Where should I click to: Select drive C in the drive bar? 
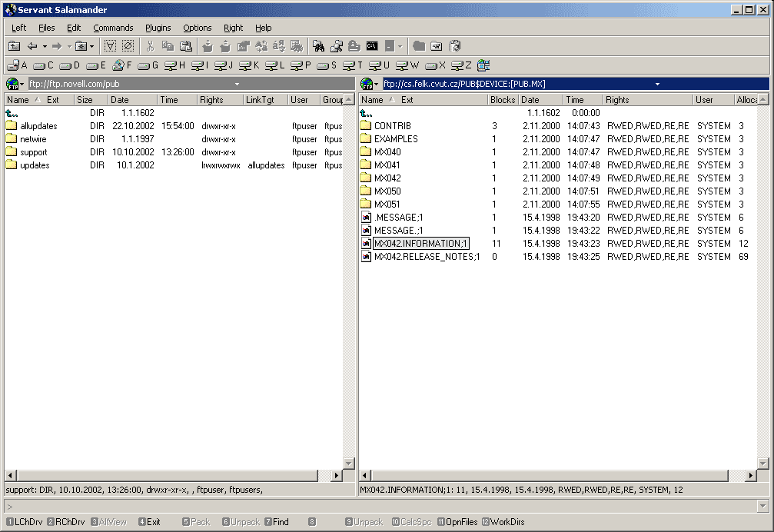44,65
